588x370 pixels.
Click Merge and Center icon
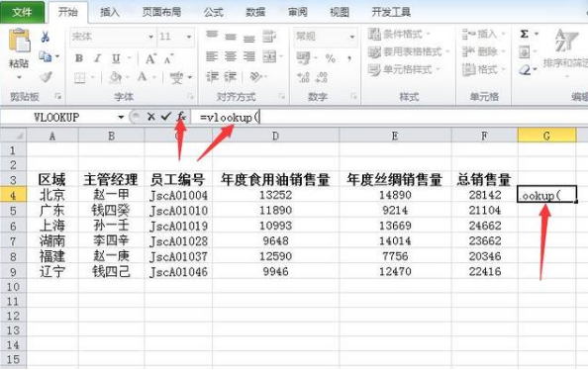[269, 56]
